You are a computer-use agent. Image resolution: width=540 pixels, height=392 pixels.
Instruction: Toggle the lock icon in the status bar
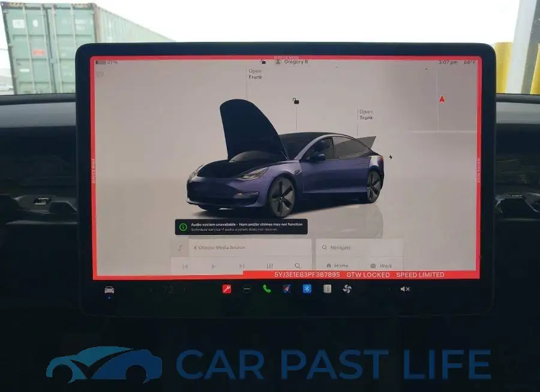coord(263,62)
